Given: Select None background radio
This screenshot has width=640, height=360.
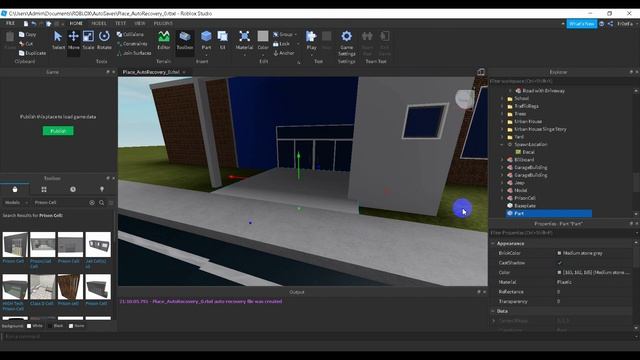Looking at the screenshot, I should point(71,326).
